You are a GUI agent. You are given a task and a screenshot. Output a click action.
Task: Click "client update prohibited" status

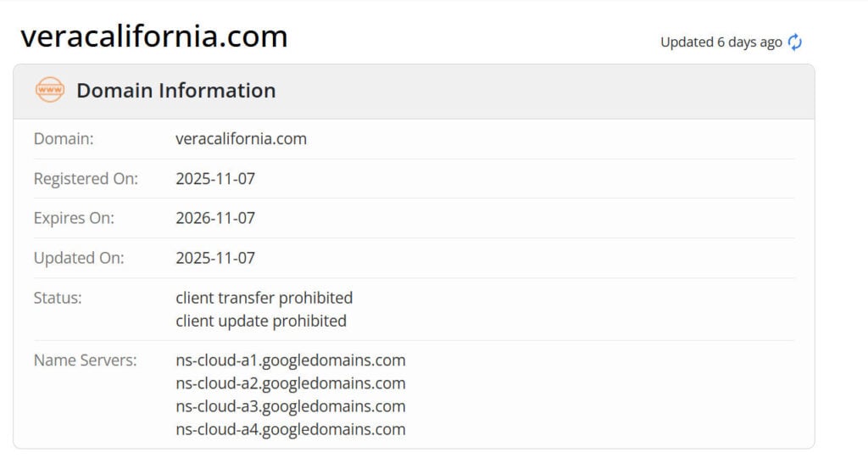coord(261,321)
